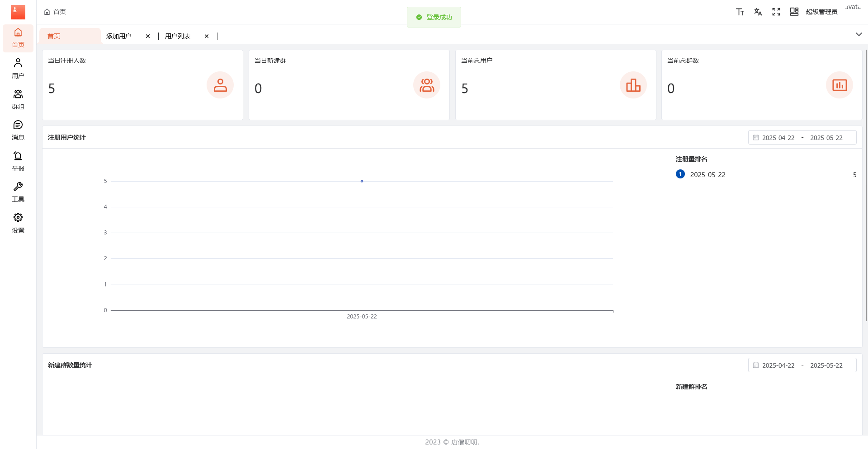868x449 pixels.
Task: Click the language translate icon
Action: [x=758, y=12]
